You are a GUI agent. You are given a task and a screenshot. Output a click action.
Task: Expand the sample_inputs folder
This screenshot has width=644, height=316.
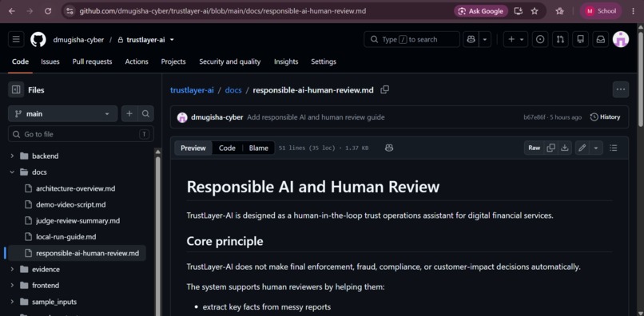[x=12, y=302]
